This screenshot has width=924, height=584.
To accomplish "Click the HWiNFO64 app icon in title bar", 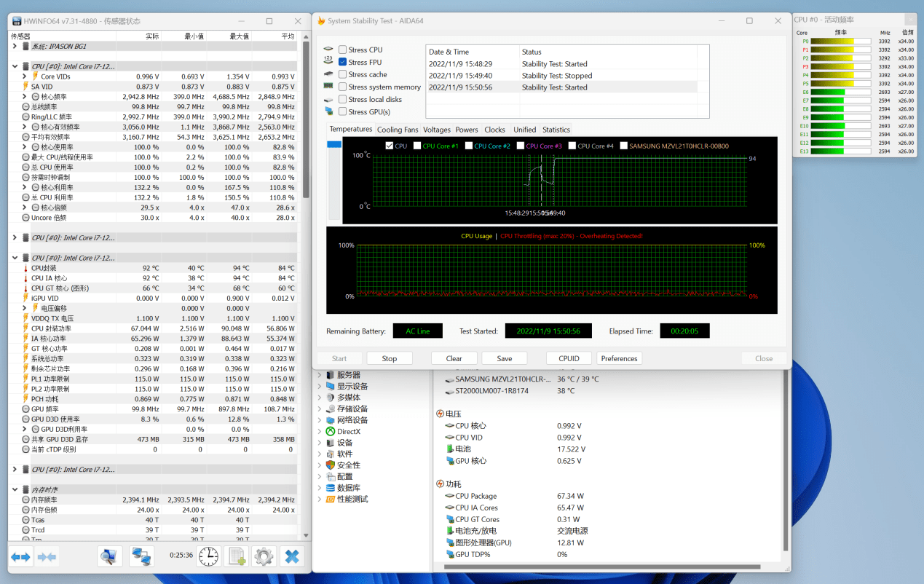I will pos(16,21).
